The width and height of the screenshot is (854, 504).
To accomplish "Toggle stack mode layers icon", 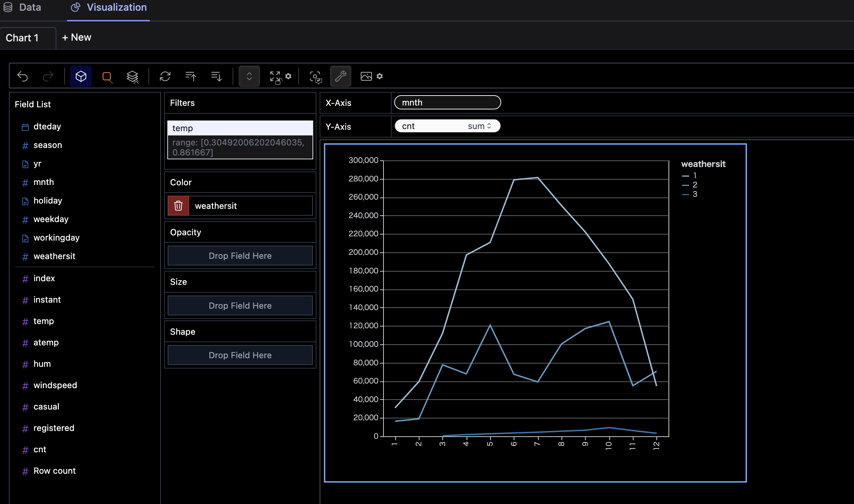I will click(x=132, y=76).
